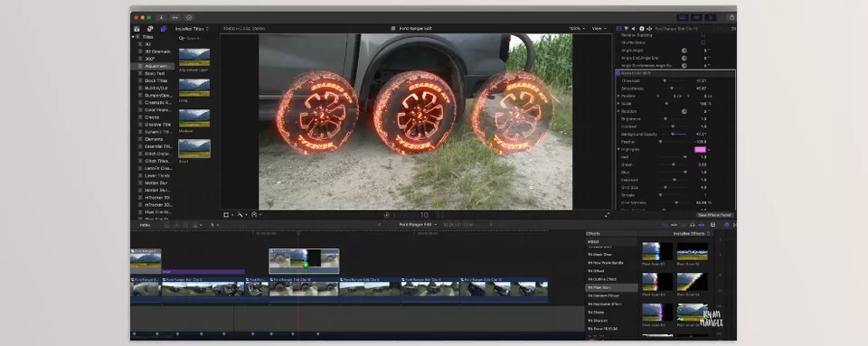Image resolution: width=868 pixels, height=346 pixels.
Task: Open the Color inspector triangle icon
Action: [627, 28]
